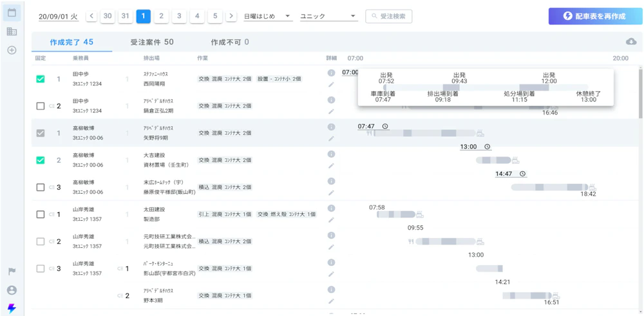Click the 設置・コンテナ小 2個 work tag
Screen dimensions: 644x316
point(279,79)
